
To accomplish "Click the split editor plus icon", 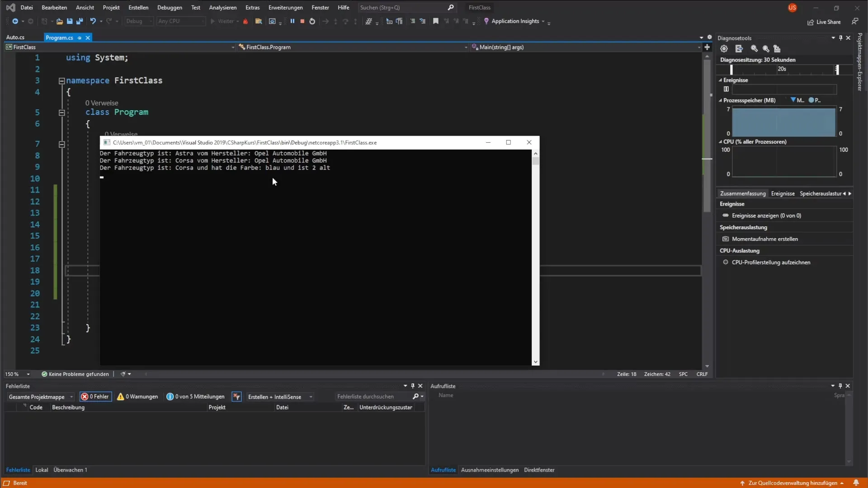I will (x=707, y=47).
